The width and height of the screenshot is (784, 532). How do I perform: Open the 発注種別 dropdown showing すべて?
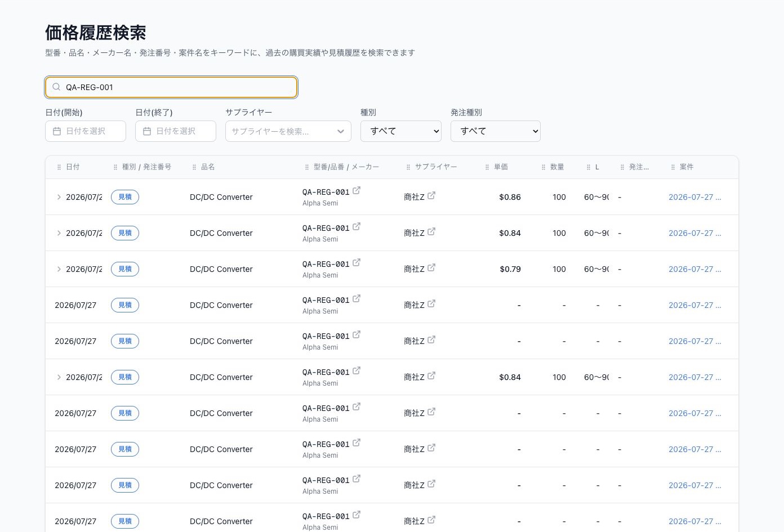496,131
